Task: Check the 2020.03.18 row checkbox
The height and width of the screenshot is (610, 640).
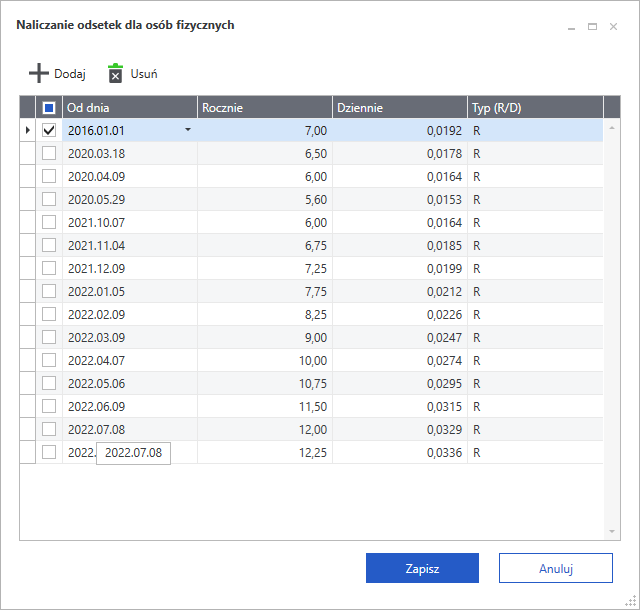Action: point(49,153)
